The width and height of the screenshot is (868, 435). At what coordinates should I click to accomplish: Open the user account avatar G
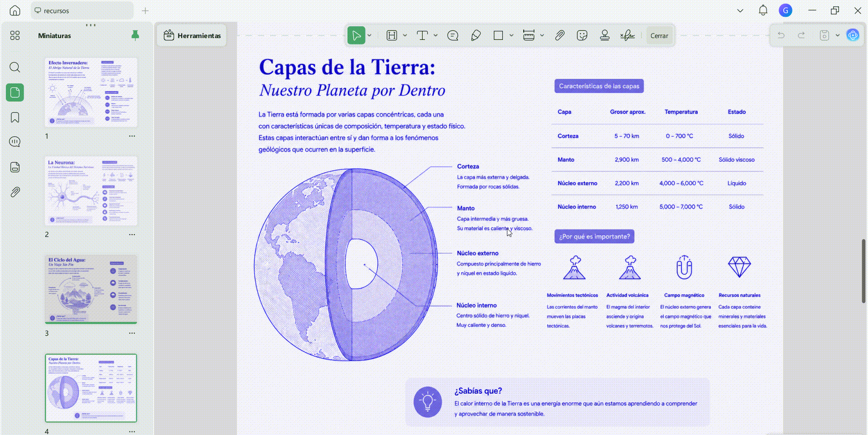(x=786, y=10)
